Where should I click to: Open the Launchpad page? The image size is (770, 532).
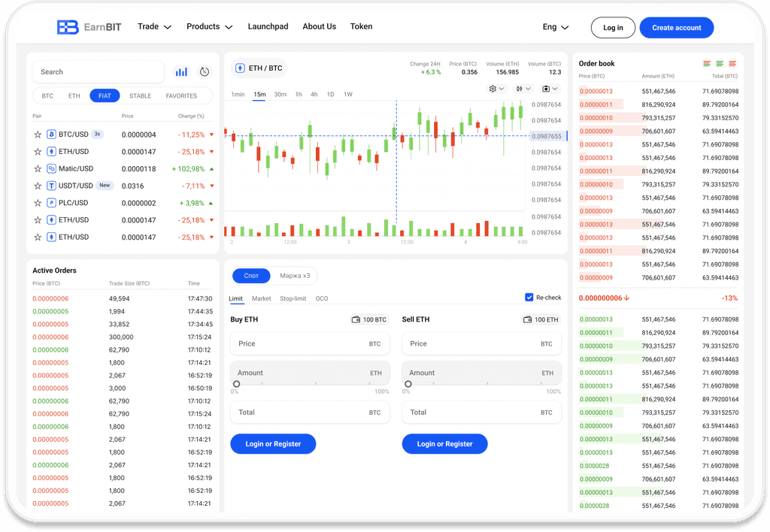pos(268,26)
